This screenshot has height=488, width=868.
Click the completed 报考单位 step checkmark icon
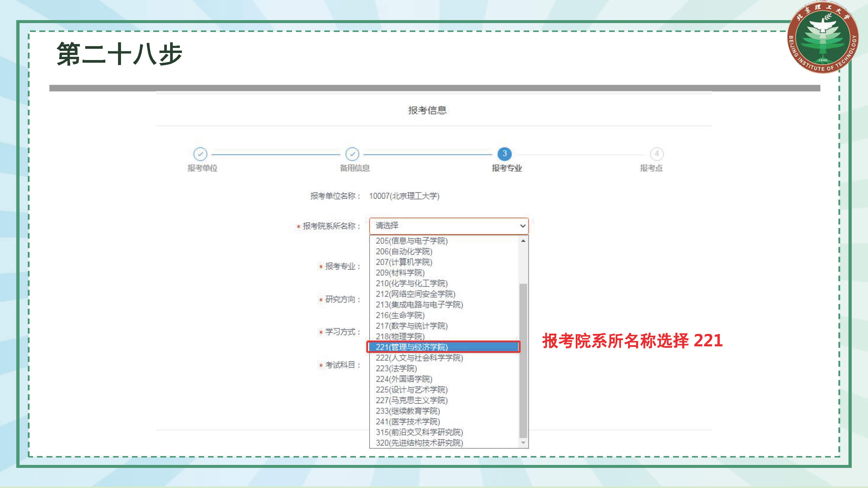200,154
